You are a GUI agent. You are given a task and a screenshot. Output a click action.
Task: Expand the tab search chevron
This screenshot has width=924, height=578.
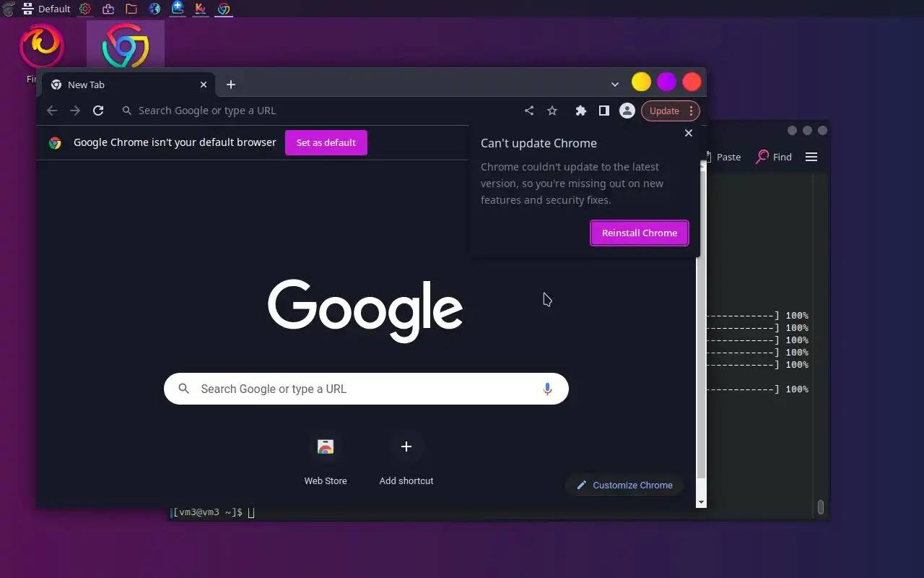615,85
